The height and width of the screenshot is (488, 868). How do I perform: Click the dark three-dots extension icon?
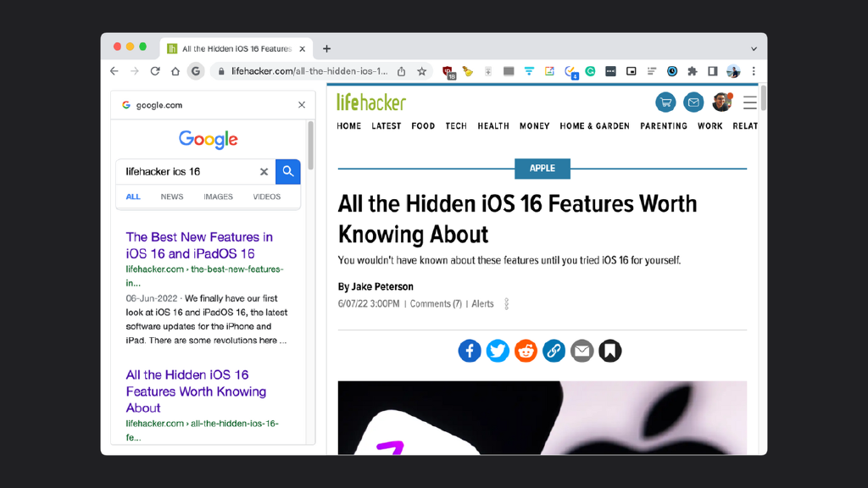click(610, 71)
